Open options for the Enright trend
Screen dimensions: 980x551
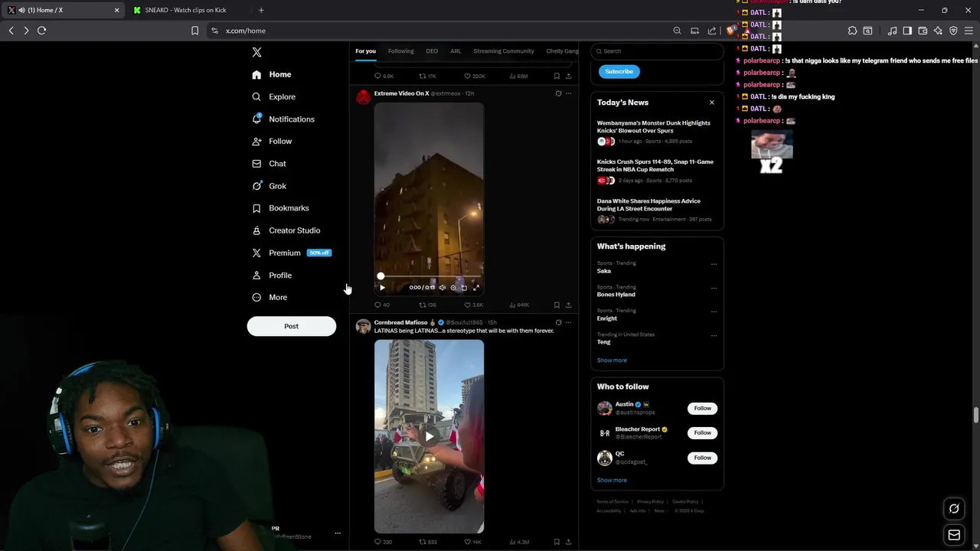pos(714,311)
